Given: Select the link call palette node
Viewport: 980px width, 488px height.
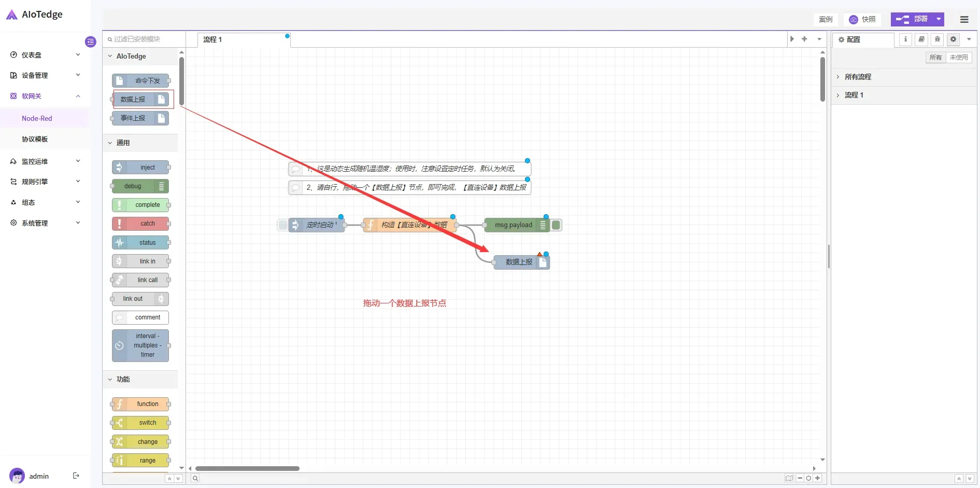Looking at the screenshot, I should 140,280.
